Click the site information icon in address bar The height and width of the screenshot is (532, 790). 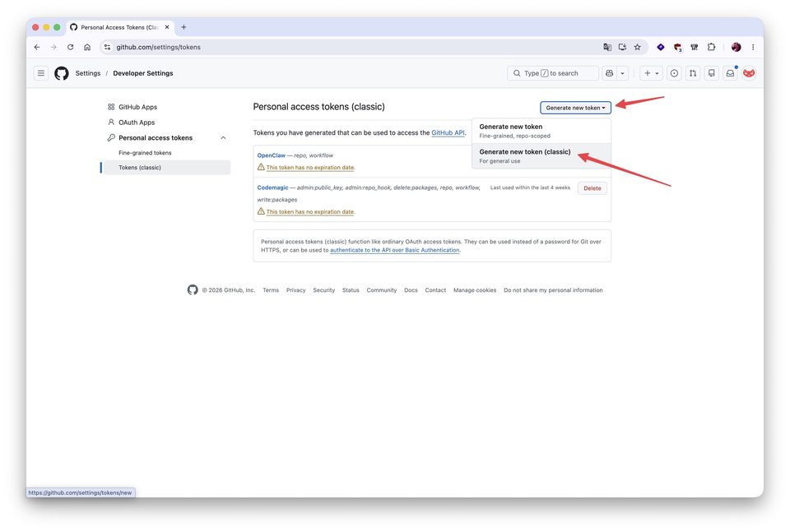107,47
